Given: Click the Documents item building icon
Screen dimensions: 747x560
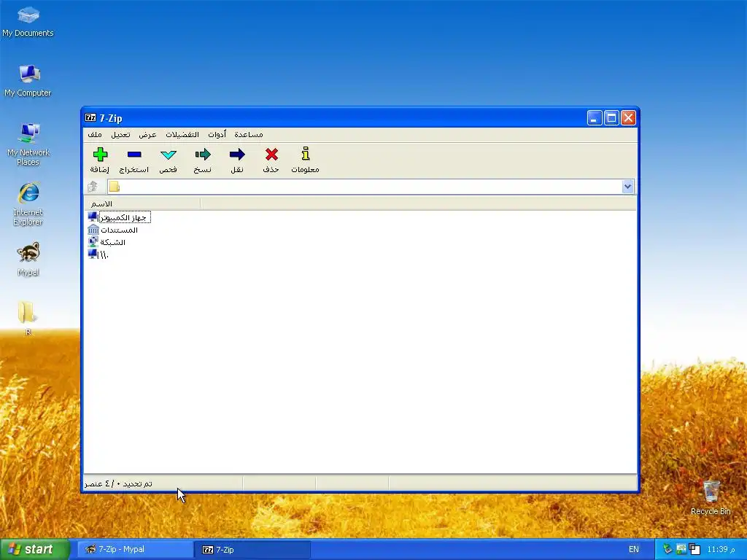Looking at the screenshot, I should point(93,230).
